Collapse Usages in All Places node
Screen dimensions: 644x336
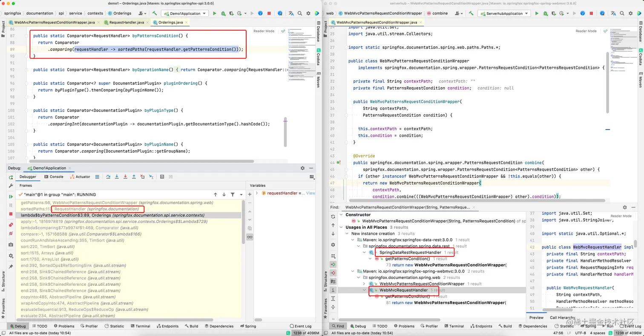click(x=342, y=227)
